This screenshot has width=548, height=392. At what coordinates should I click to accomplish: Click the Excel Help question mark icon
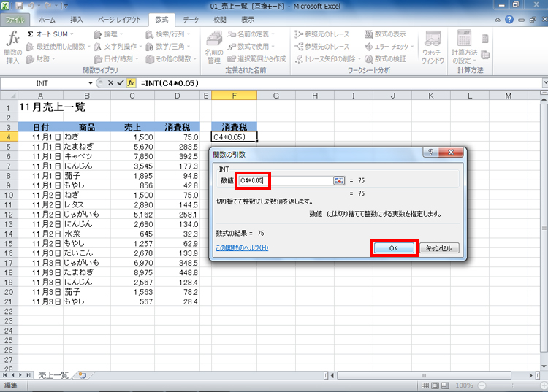click(x=509, y=20)
